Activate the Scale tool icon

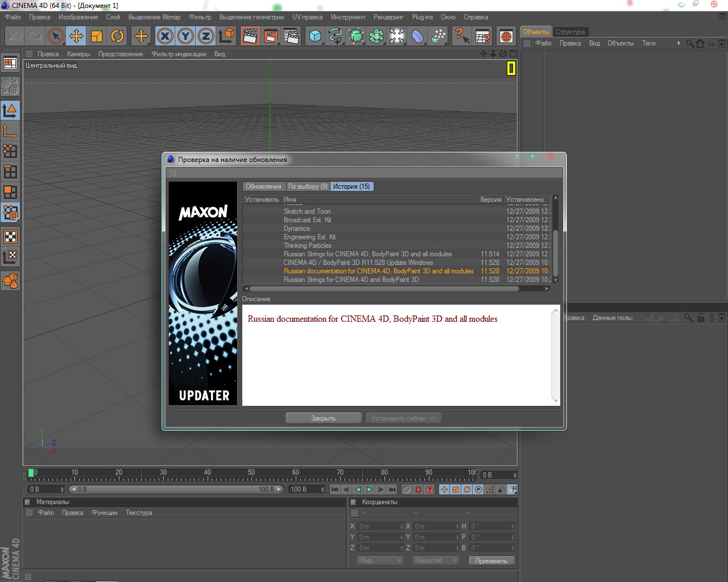pyautogui.click(x=97, y=36)
